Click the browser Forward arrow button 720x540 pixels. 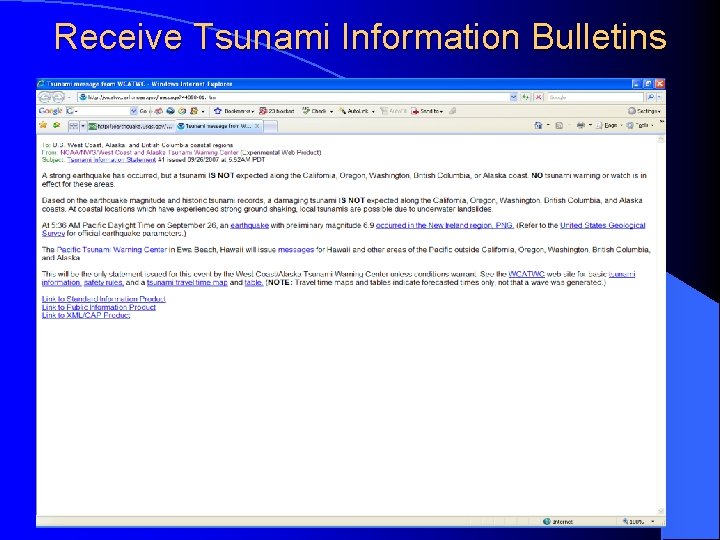click(x=58, y=97)
